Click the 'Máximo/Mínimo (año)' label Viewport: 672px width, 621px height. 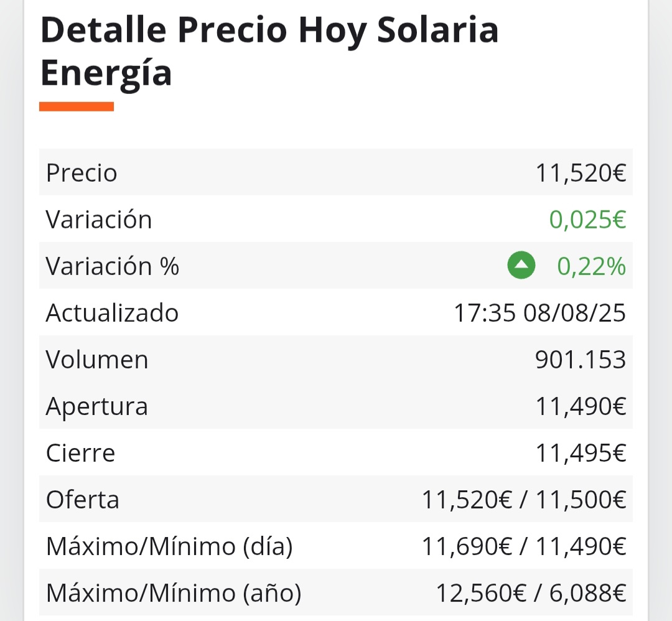click(174, 593)
